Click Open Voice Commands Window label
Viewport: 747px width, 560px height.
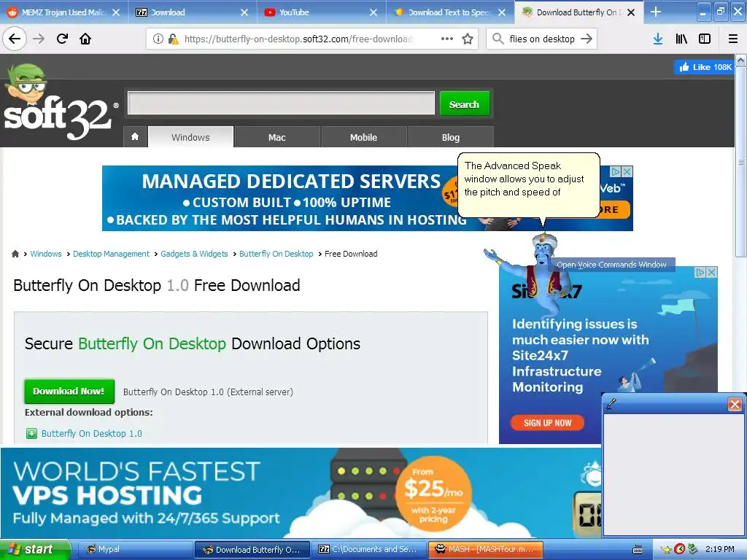pyautogui.click(x=611, y=265)
